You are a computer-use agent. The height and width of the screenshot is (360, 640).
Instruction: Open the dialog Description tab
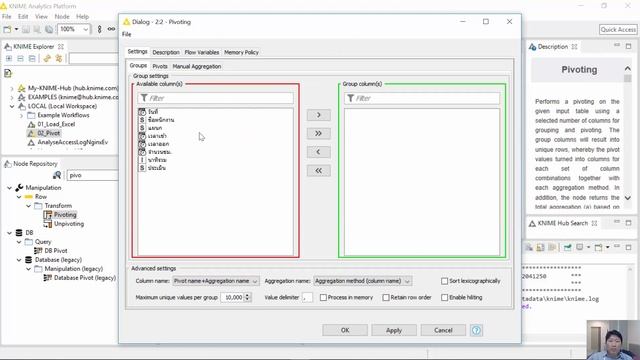pyautogui.click(x=166, y=52)
